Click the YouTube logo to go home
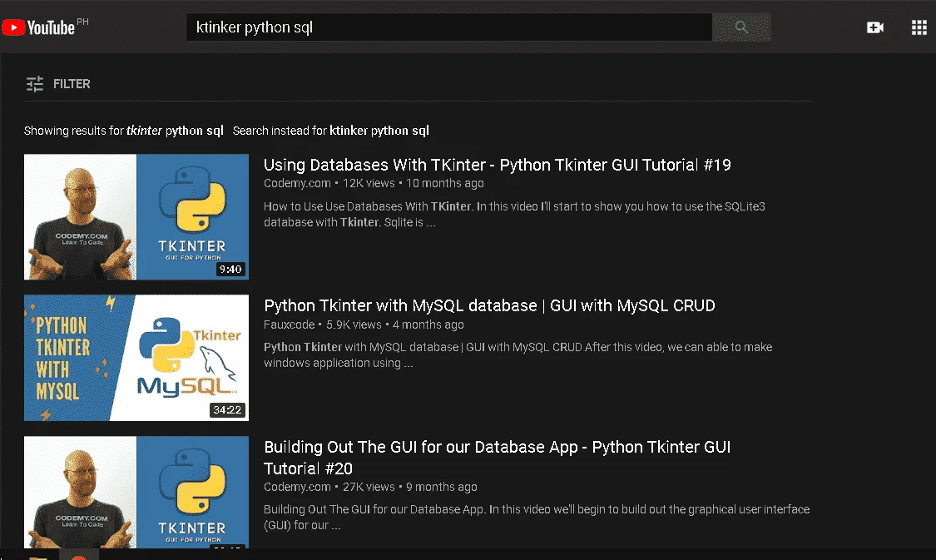The image size is (936, 560). pos(38,27)
